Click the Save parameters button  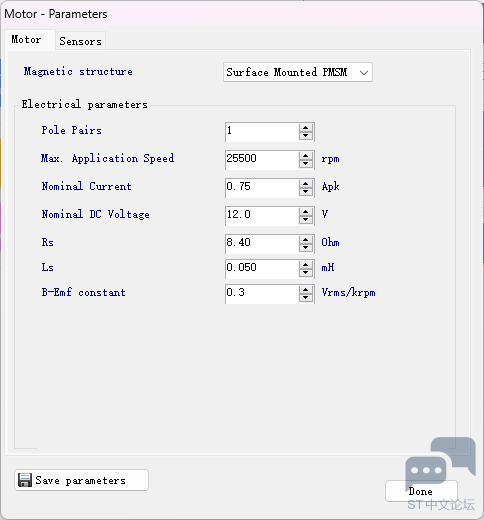81,480
